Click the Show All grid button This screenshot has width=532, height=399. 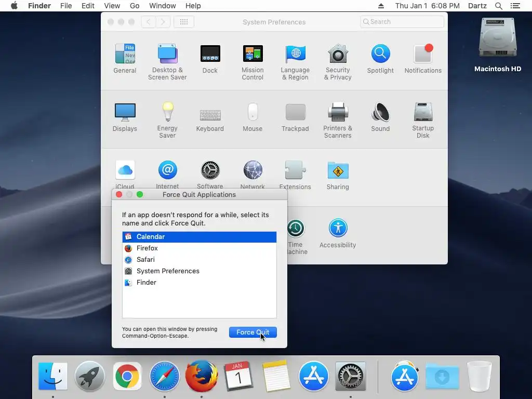(184, 22)
